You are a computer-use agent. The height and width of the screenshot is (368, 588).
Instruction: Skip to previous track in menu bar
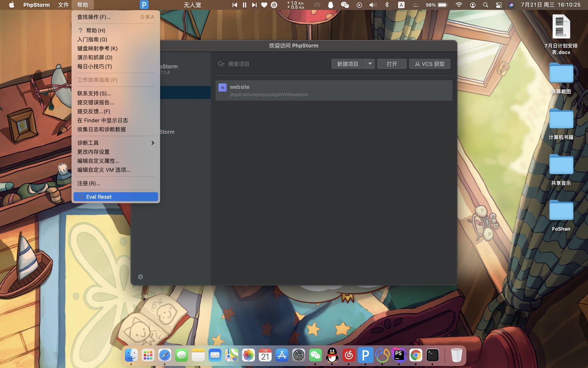pos(235,5)
